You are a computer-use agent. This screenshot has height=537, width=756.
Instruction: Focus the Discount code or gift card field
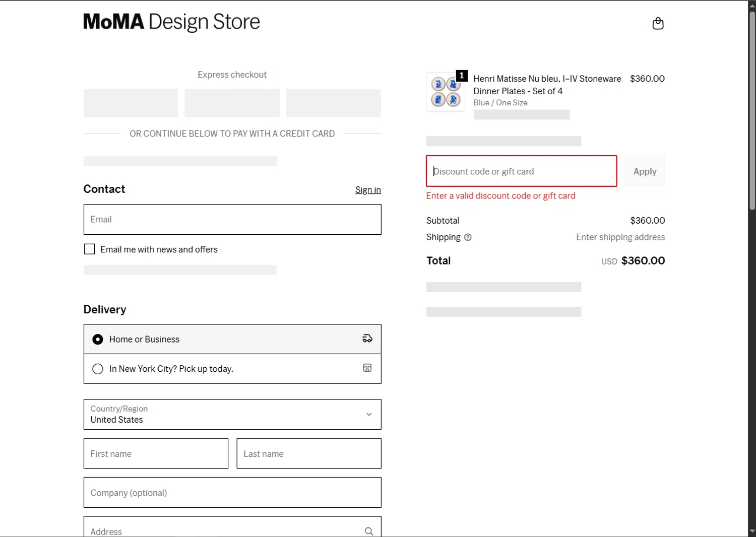click(x=522, y=171)
